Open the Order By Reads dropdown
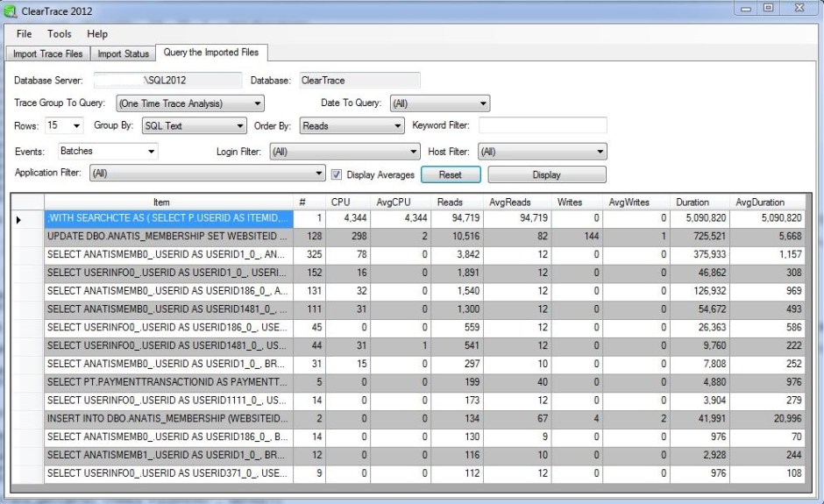The height and width of the screenshot is (504, 824). (x=397, y=126)
